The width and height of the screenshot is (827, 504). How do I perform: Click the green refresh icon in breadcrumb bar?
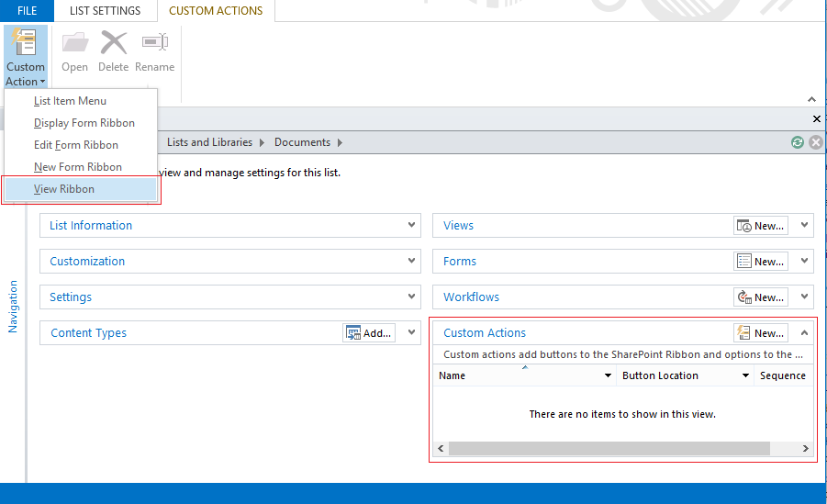pyautogui.click(x=798, y=142)
